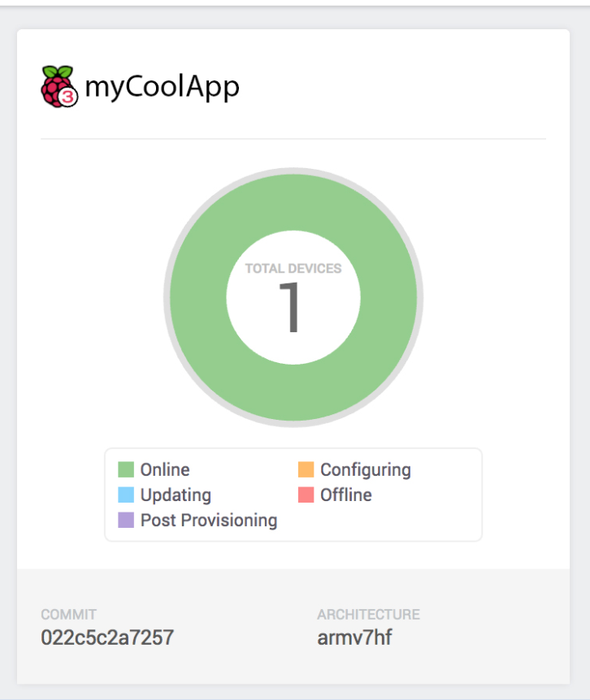Click the COMMIT heading label
This screenshot has height=700, width=590.
point(69,615)
